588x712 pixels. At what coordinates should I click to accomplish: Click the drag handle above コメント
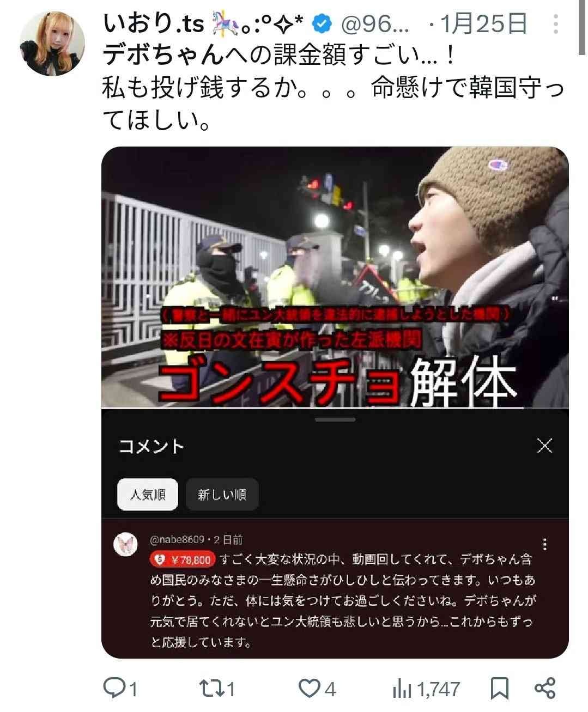(x=335, y=419)
